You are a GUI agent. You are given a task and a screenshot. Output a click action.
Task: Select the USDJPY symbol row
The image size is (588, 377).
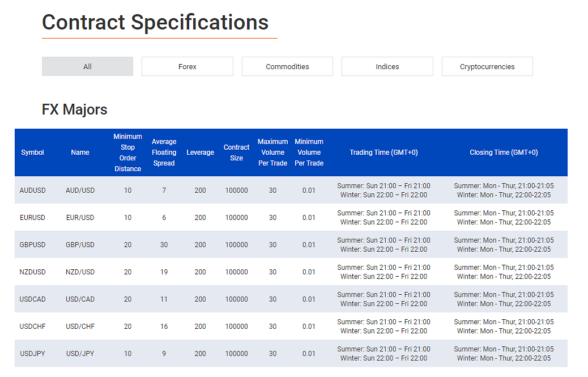pyautogui.click(x=32, y=354)
